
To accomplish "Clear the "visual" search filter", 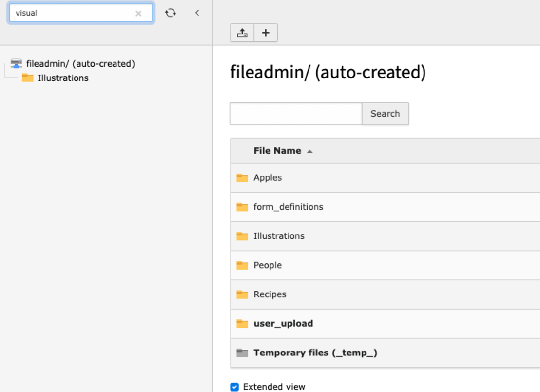I will click(x=138, y=13).
